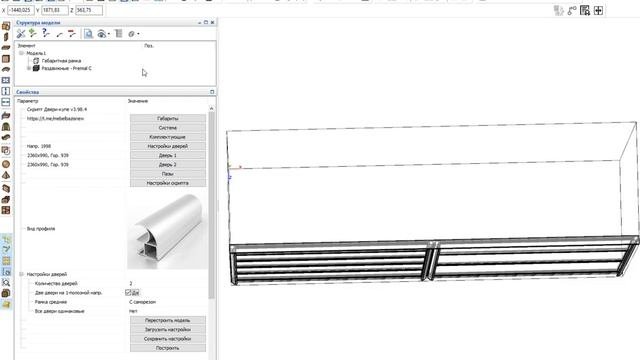640x360 pixels.
Task: Select the curved bent panel tool icon
Action: click(x=6, y=69)
